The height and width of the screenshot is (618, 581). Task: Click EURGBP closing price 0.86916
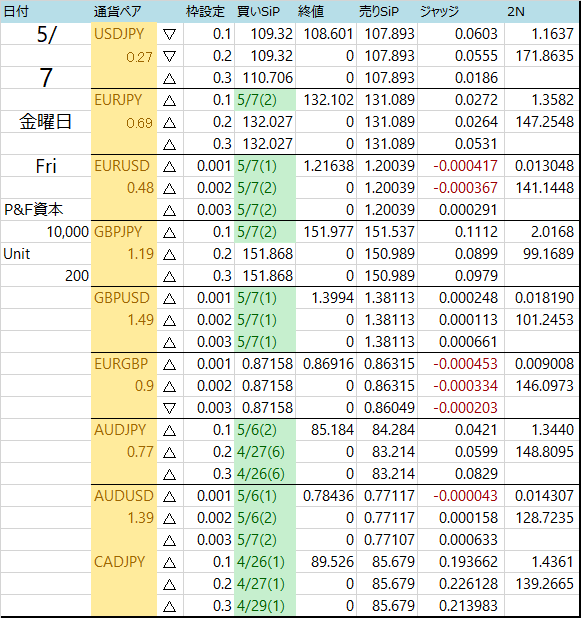point(328,363)
